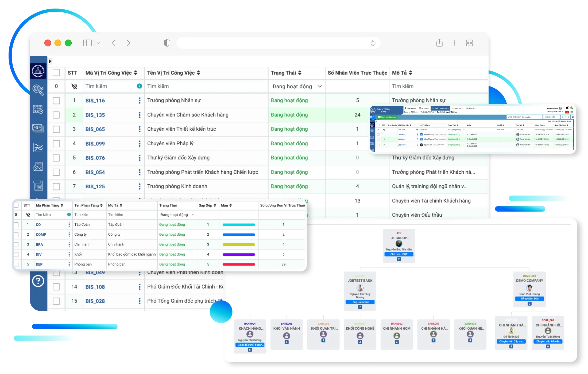Expand the panel arrow above STT column
The height and width of the screenshot is (374, 588).
point(50,61)
